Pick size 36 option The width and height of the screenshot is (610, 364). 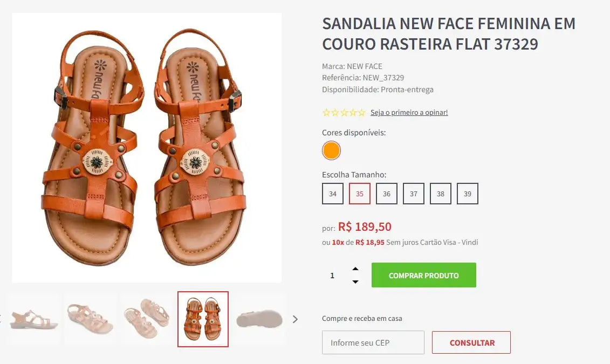pyautogui.click(x=387, y=194)
